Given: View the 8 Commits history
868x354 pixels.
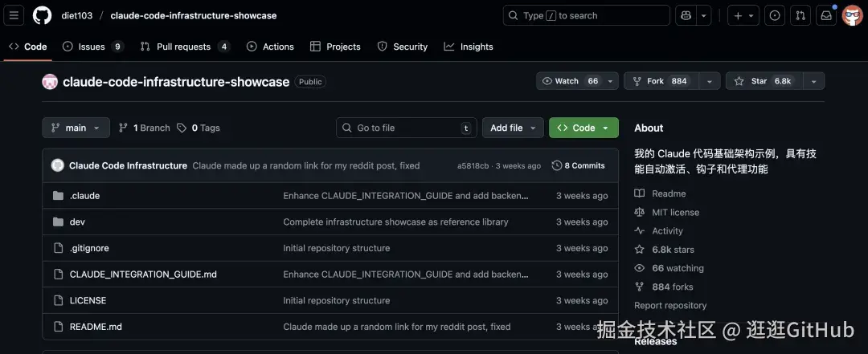Looking at the screenshot, I should click(579, 165).
